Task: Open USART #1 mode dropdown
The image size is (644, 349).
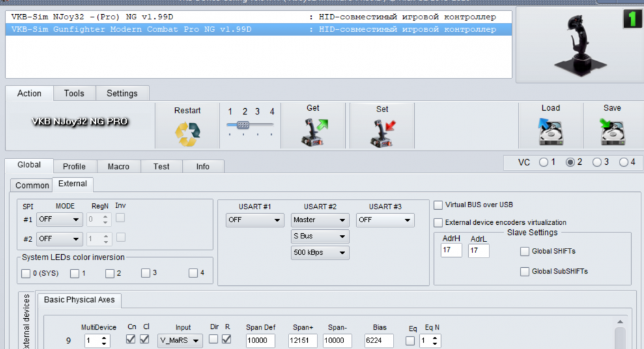Action: click(254, 220)
